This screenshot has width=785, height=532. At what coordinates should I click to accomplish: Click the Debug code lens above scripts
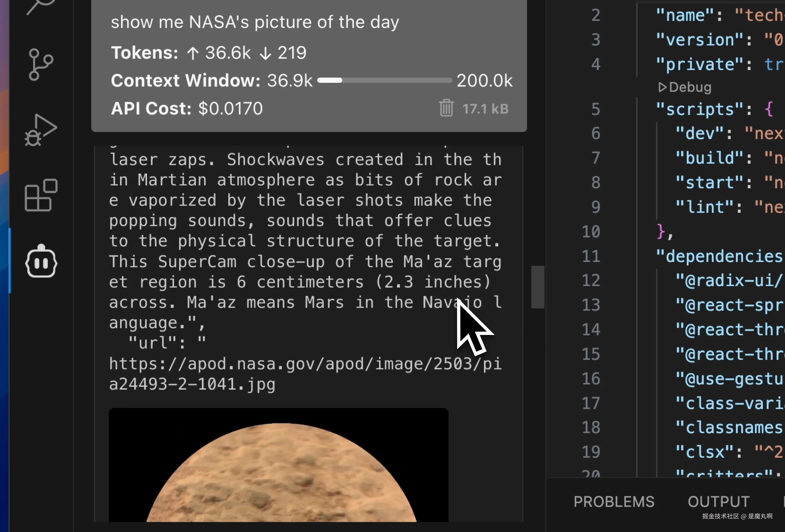coord(685,87)
